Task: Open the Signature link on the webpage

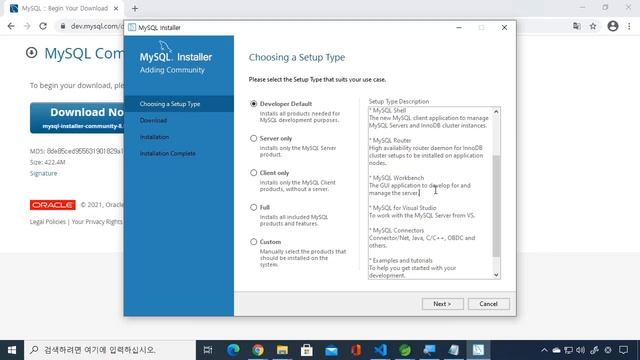Action: [x=43, y=173]
